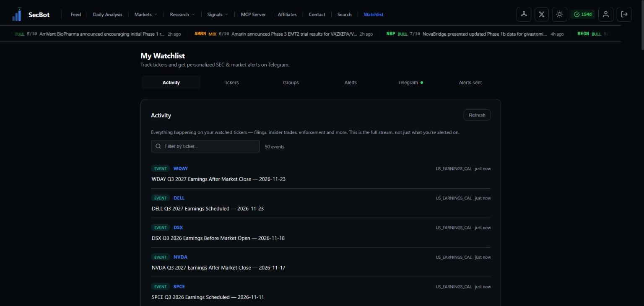644x306 pixels.
Task: Select the Watchlist nav item
Action: [x=374, y=14]
